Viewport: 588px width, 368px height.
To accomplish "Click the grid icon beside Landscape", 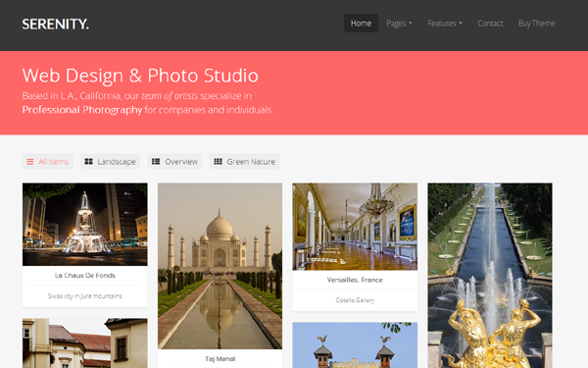I will point(88,162).
